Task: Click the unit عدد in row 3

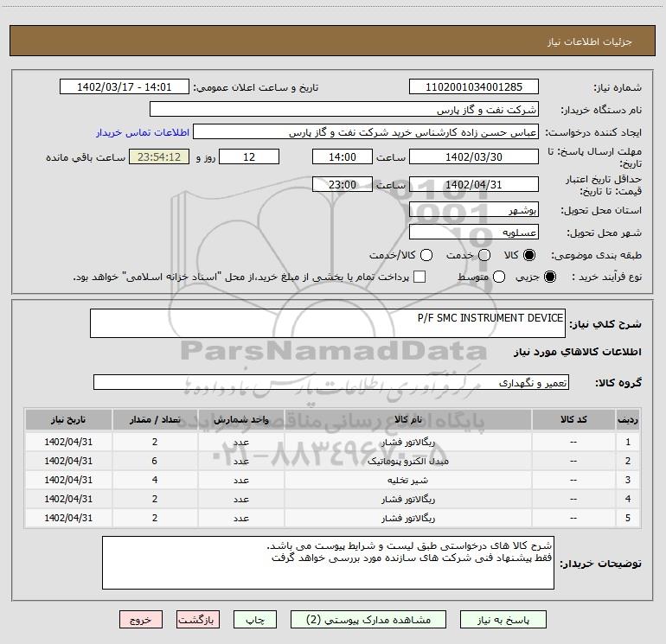Action: tap(240, 480)
